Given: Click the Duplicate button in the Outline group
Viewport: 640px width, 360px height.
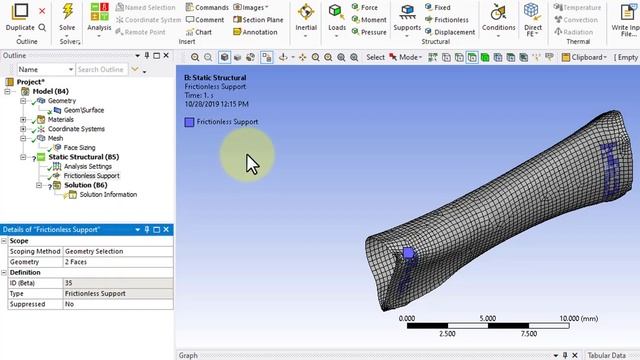Looking at the screenshot, I should coord(20,17).
